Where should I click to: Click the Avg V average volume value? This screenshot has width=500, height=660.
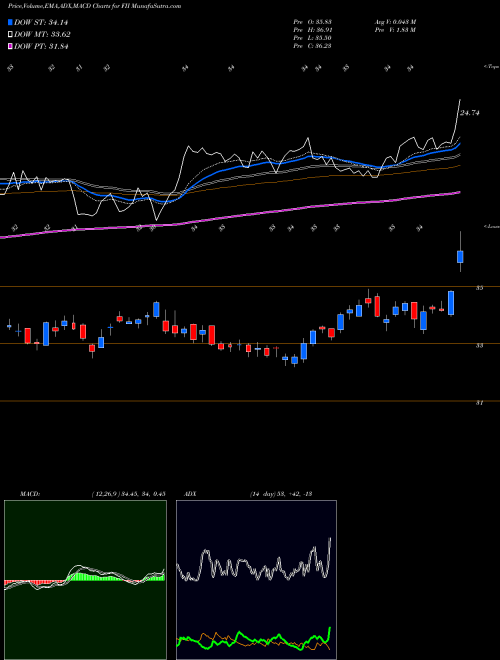(x=396, y=22)
